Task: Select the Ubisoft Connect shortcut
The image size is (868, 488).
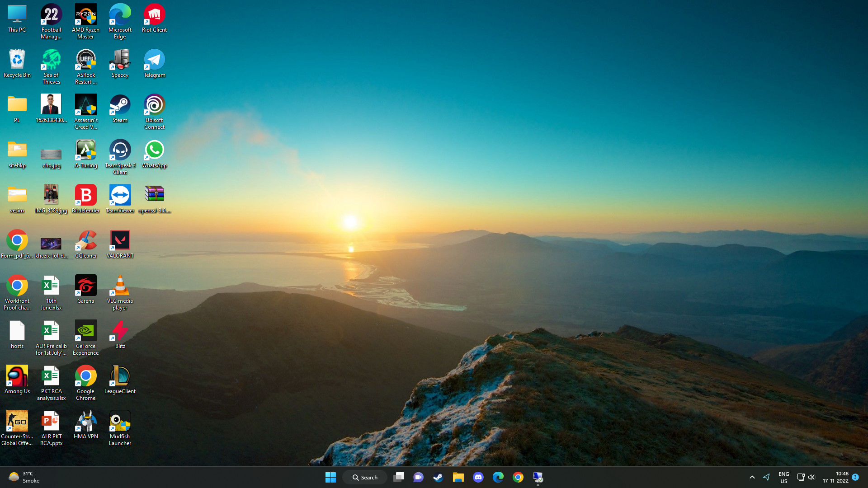Action: tap(154, 112)
